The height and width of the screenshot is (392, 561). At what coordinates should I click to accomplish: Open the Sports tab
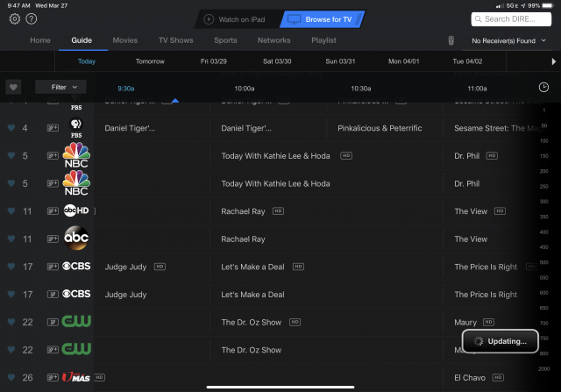tap(225, 40)
